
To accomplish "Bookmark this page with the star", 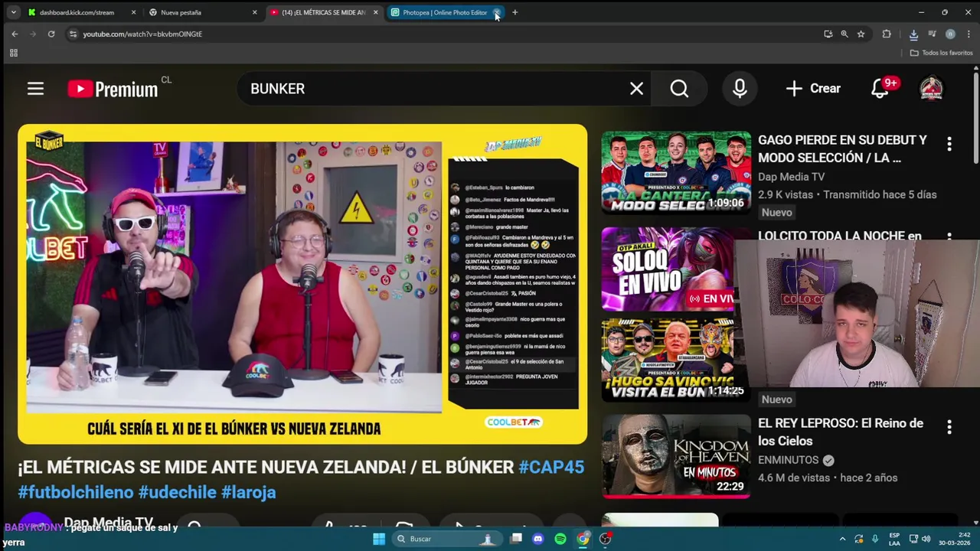I will pyautogui.click(x=861, y=34).
